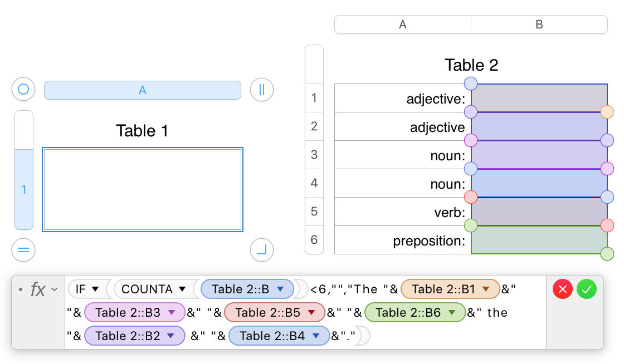Click the empty cell in Table 1
Image resolution: width=624 pixels, height=364 pixels.
point(143,189)
